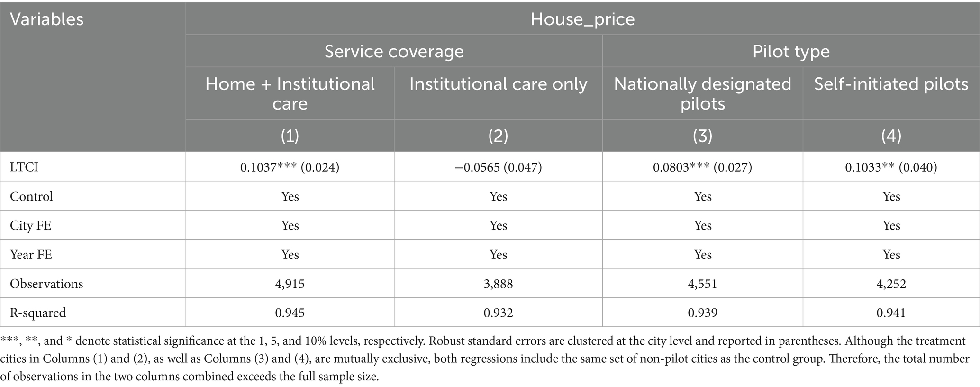Click the Variables column header
Image resolution: width=980 pixels, height=387 pixels.
(47, 19)
